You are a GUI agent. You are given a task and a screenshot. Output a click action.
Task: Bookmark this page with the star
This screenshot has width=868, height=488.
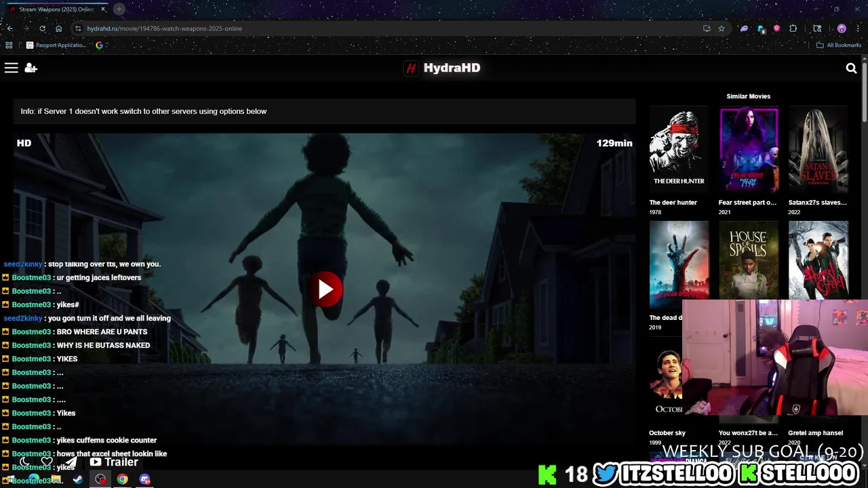click(722, 28)
